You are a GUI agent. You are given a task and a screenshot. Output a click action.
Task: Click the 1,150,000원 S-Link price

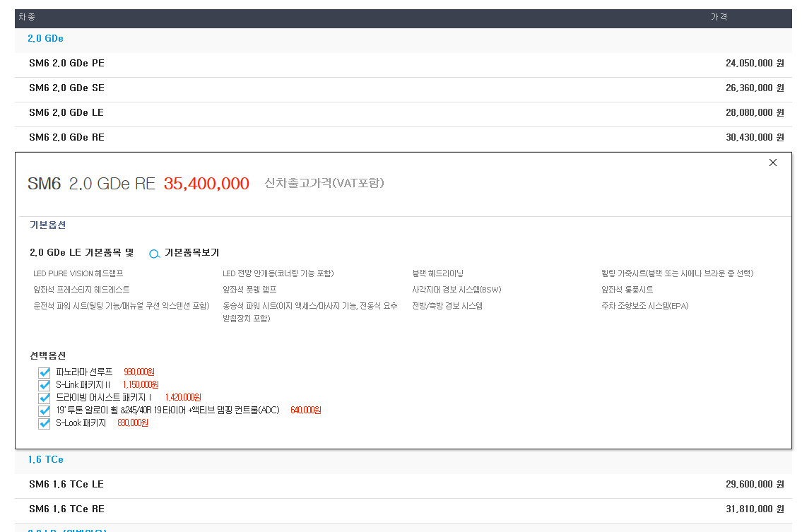click(141, 384)
